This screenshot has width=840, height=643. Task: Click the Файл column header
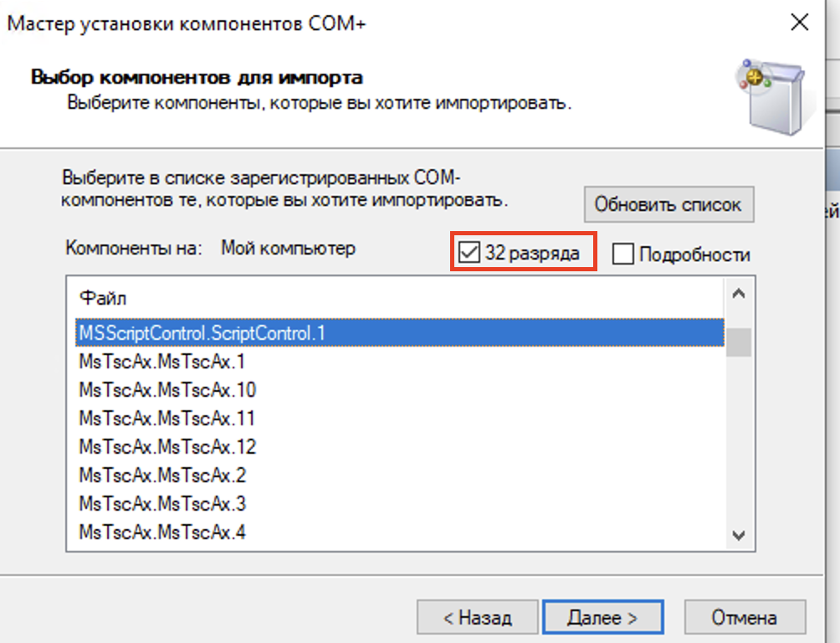[103, 297]
